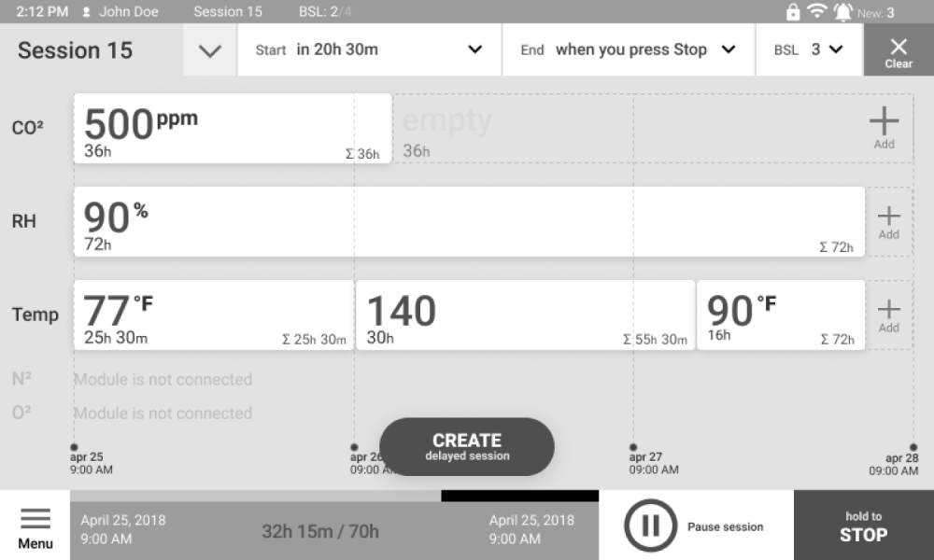Add a new CO² segment
Viewport: 934px width, 560px height.
pyautogui.click(x=884, y=127)
